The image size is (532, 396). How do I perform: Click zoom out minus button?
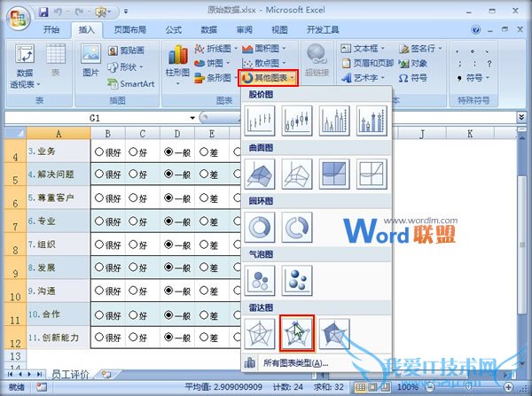(x=429, y=387)
